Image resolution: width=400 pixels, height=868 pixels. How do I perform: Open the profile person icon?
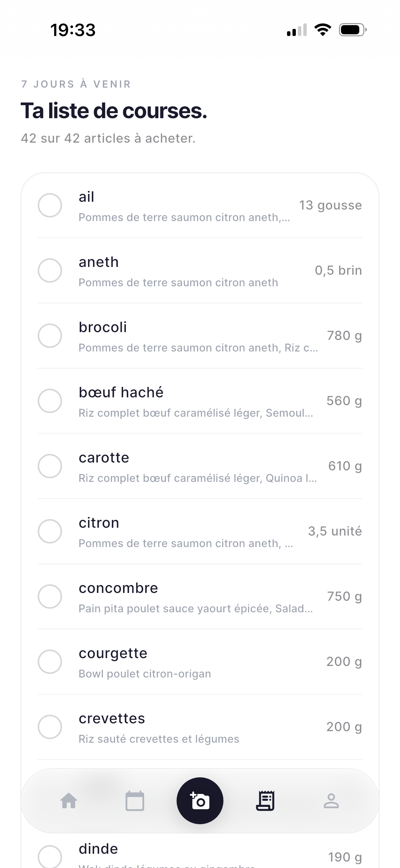331,801
